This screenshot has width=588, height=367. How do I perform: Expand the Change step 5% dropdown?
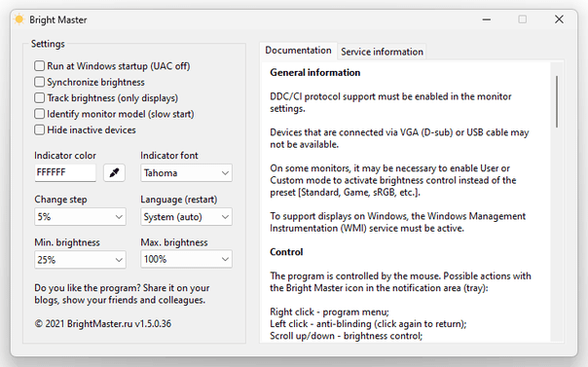click(x=80, y=217)
